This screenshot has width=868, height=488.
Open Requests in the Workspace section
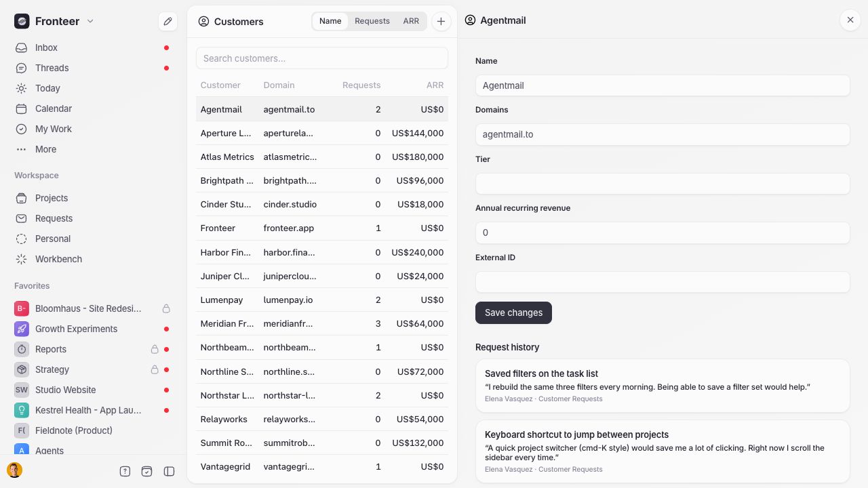coord(93,218)
